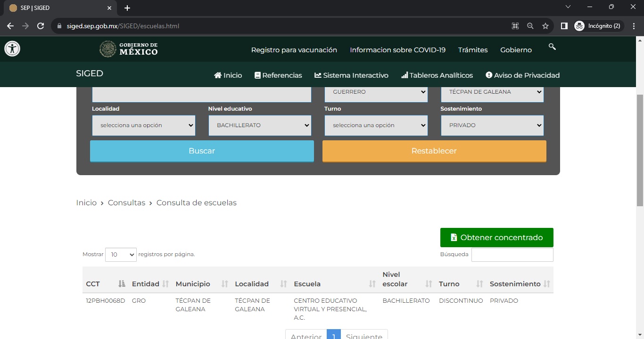
Task: Click the Gobierno de México logo
Action: tap(129, 49)
